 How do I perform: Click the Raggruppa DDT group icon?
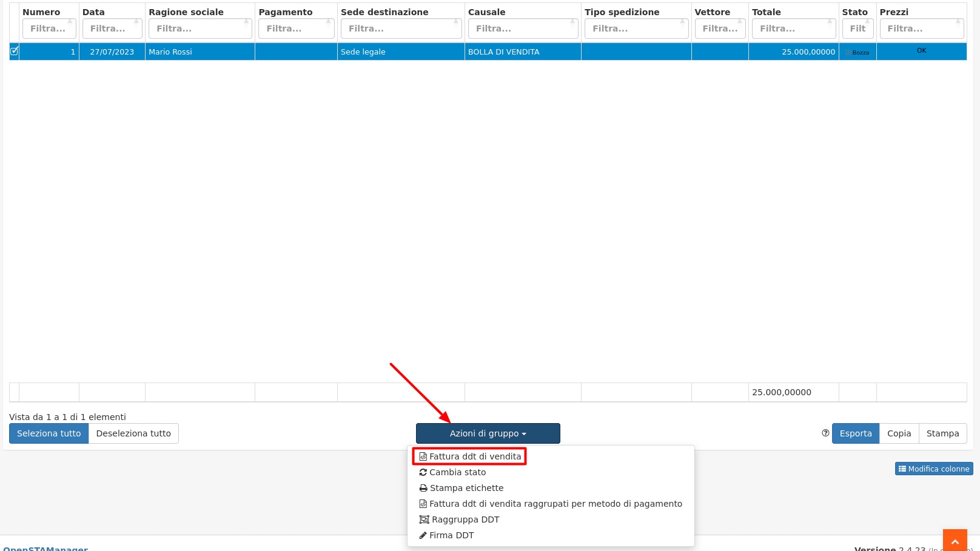[424, 519]
